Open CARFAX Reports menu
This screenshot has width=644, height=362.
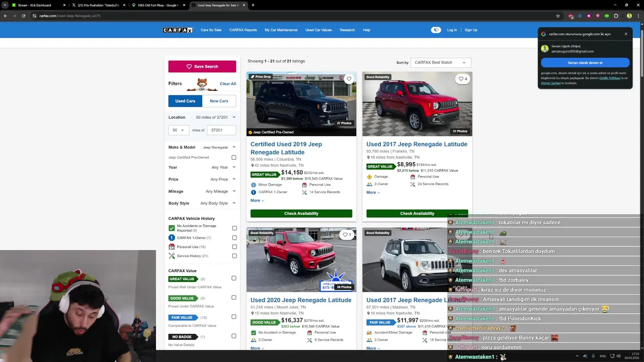click(243, 30)
